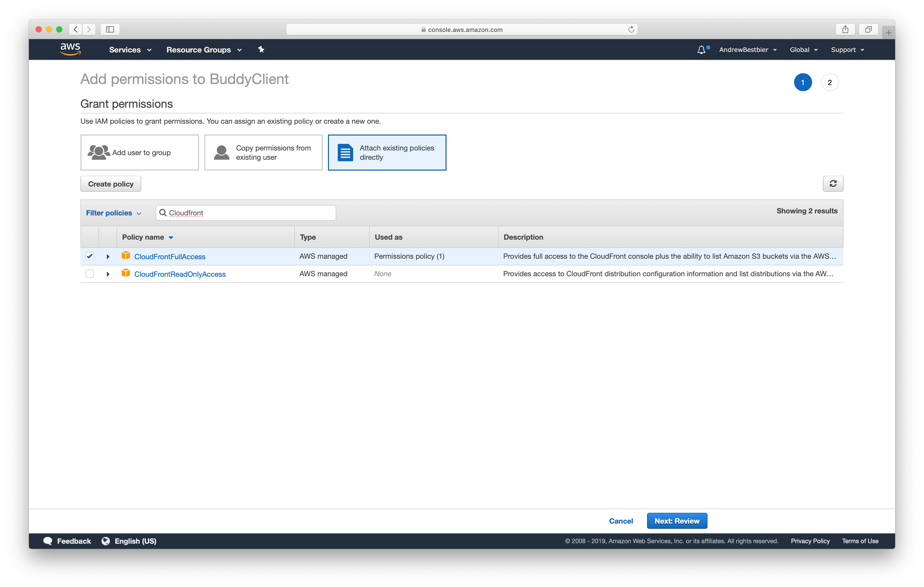The height and width of the screenshot is (587, 924).
Task: Click the AWS logo home icon
Action: coord(70,49)
